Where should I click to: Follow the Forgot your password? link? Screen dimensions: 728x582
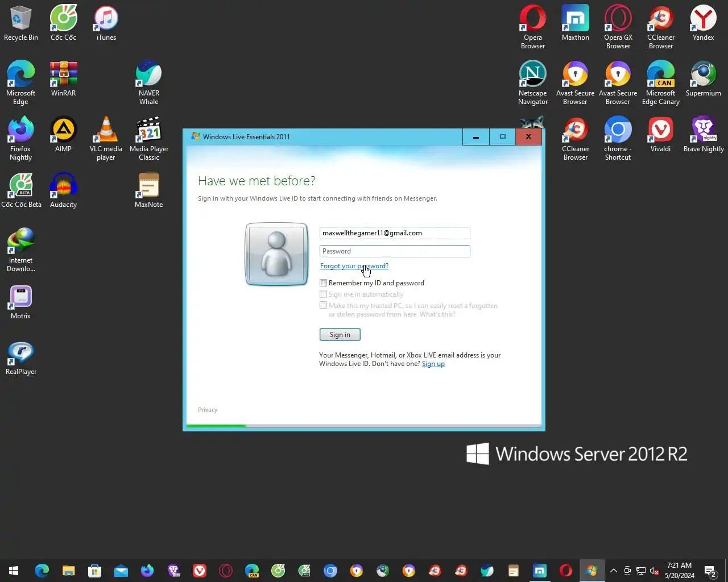(354, 266)
